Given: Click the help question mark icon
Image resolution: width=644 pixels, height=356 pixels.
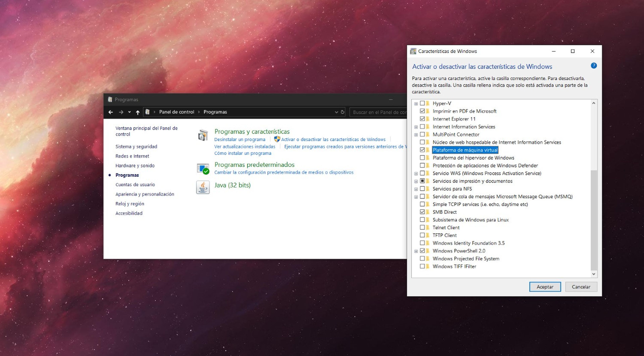Looking at the screenshot, I should pos(594,66).
